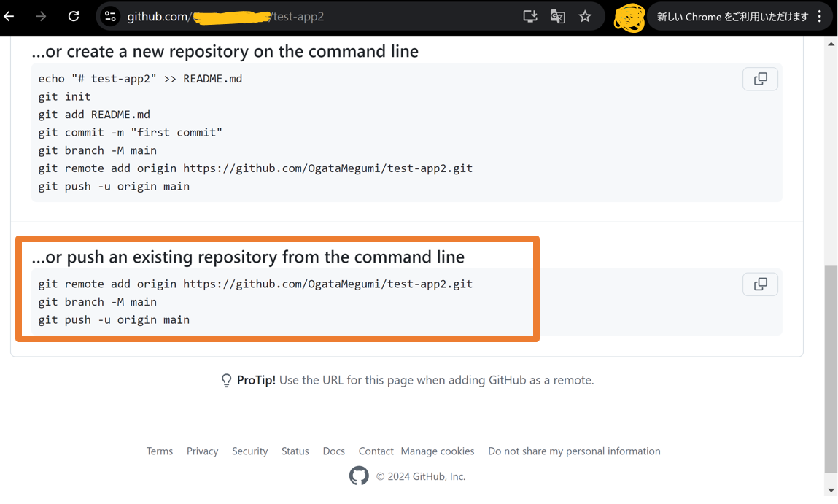Screen dimensions: 838x504
Task: Open your Chrome profile avatar
Action: coord(629,16)
